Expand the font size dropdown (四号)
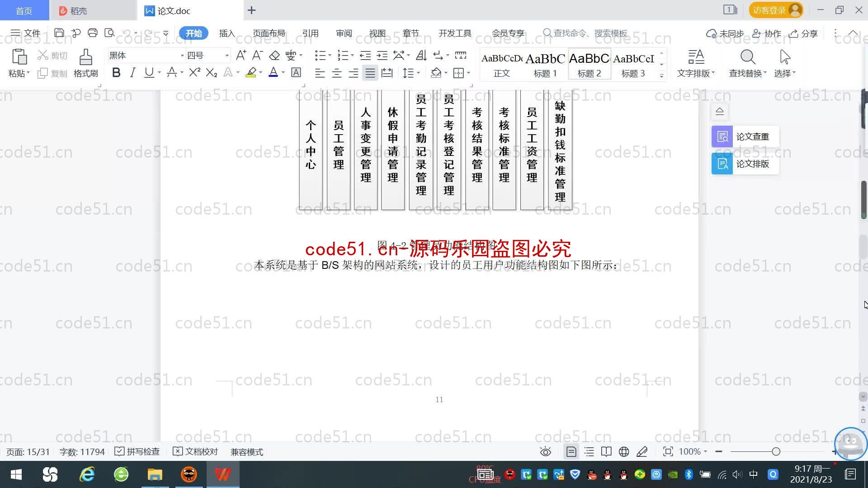868x488 pixels. coord(226,56)
